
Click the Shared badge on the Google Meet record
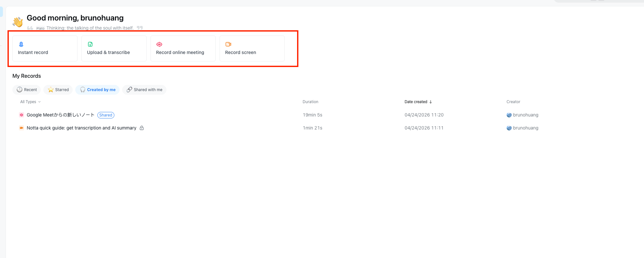(x=106, y=115)
